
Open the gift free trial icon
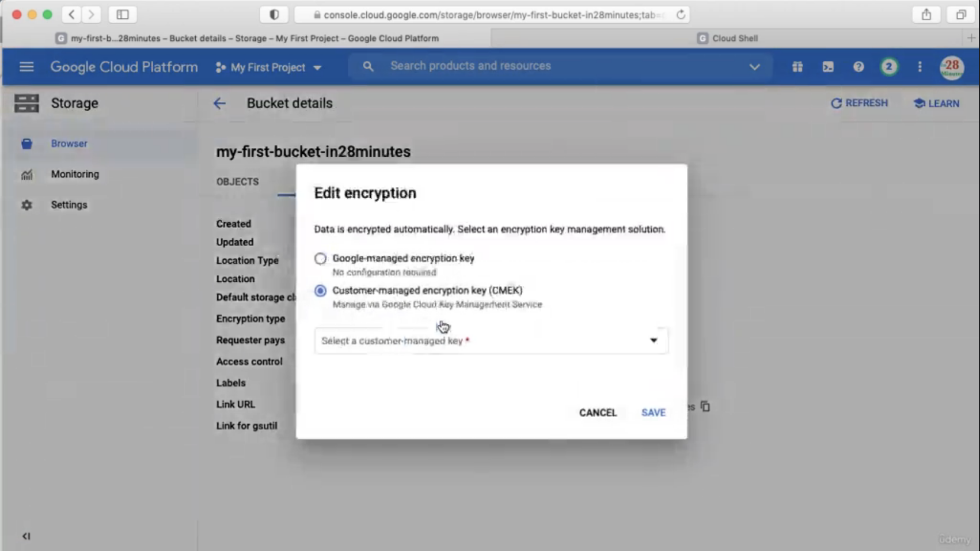(797, 67)
